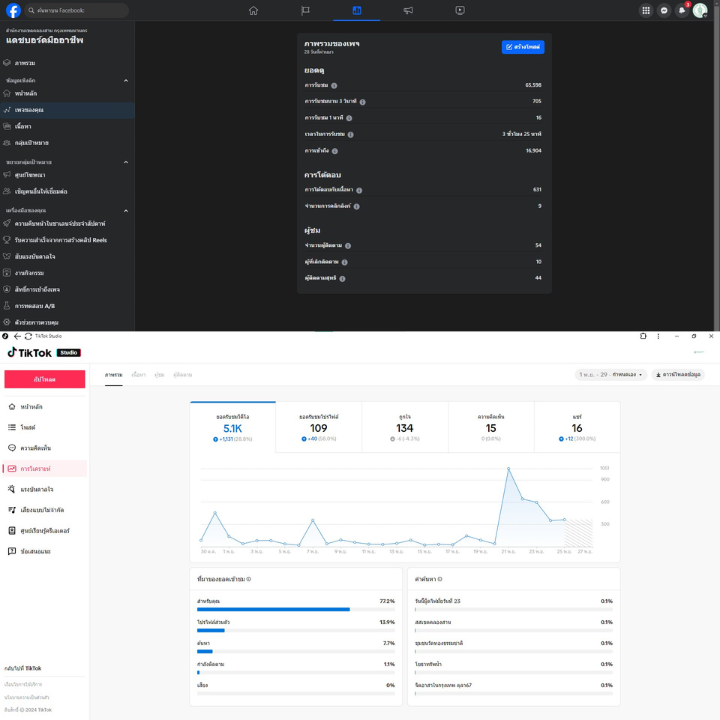Open the unlimited sounds music item
The height and width of the screenshot is (720, 720).
(x=45, y=510)
